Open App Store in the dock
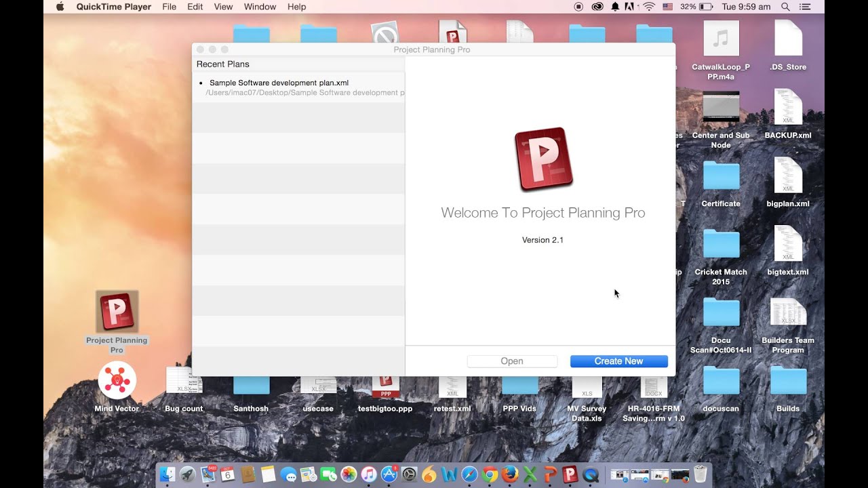The height and width of the screenshot is (488, 868). [x=389, y=474]
